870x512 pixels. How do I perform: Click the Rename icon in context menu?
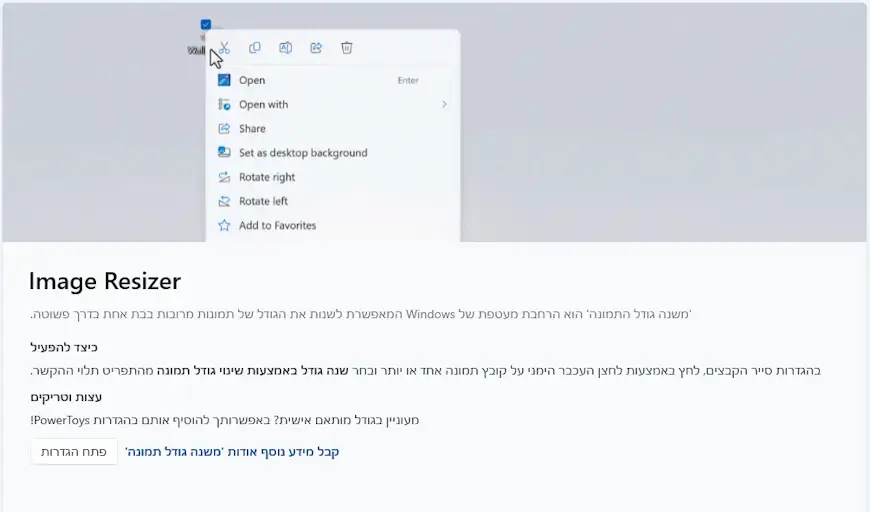click(x=285, y=48)
